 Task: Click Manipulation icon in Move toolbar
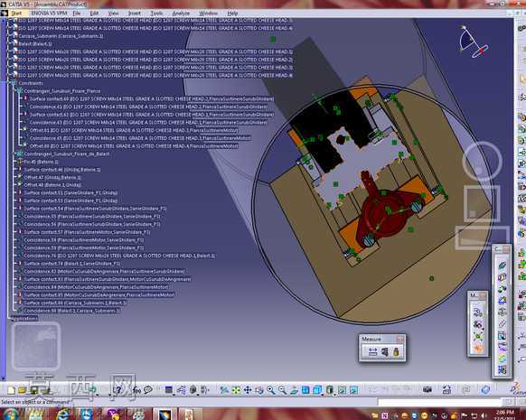coord(478,313)
